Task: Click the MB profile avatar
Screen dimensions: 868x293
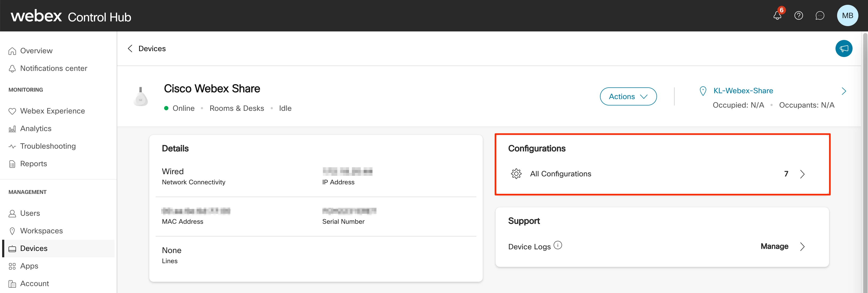Action: click(x=847, y=15)
